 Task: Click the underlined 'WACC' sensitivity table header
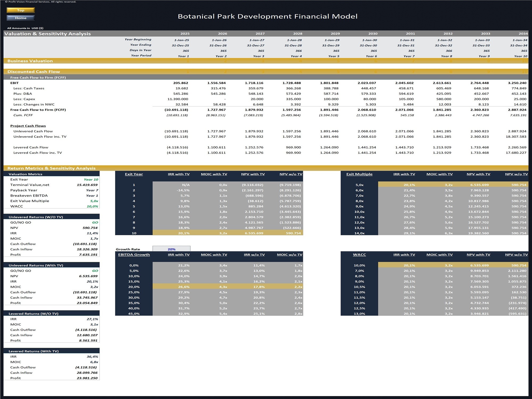click(x=359, y=255)
